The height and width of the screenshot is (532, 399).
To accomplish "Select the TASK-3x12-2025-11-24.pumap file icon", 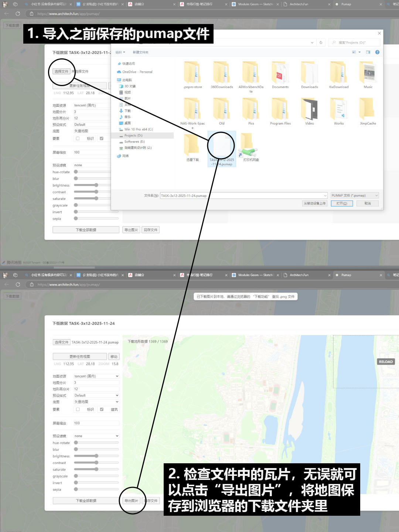I will [x=222, y=147].
